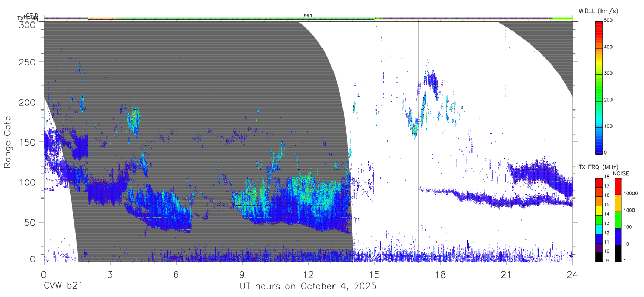Pick the yellow segment of the TX FRQ scale

[599, 211]
